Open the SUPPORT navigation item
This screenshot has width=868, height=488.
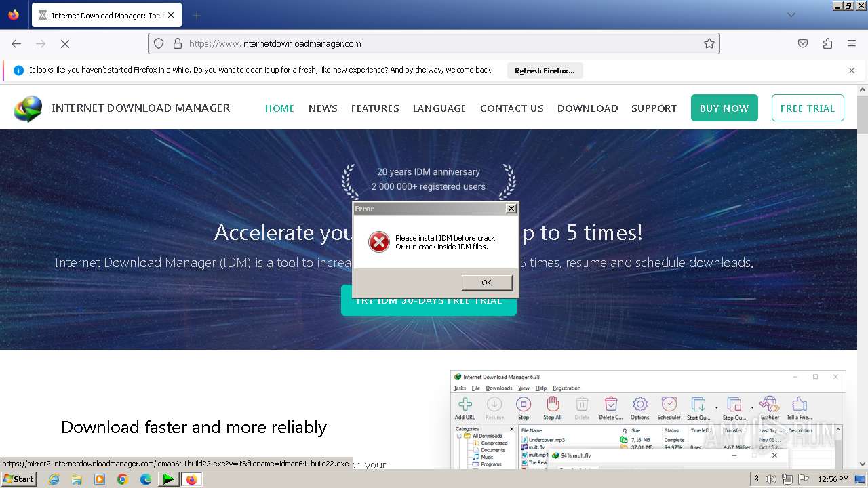654,108
